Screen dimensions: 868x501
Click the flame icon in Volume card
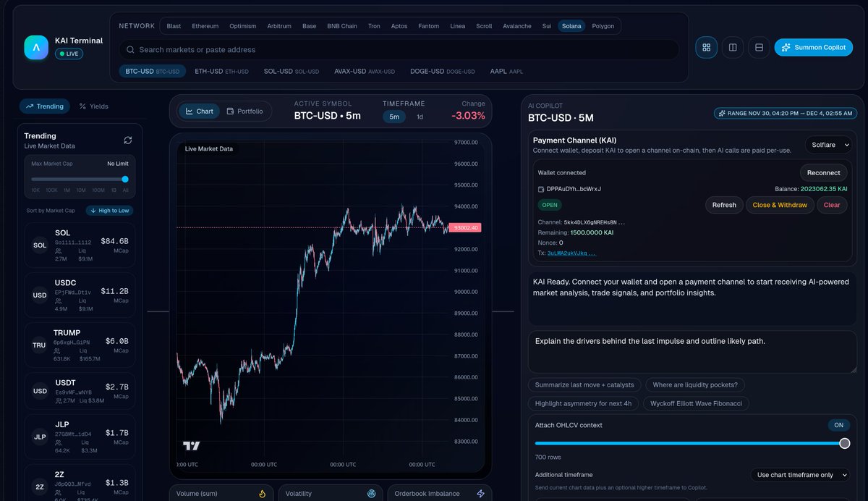pos(263,494)
